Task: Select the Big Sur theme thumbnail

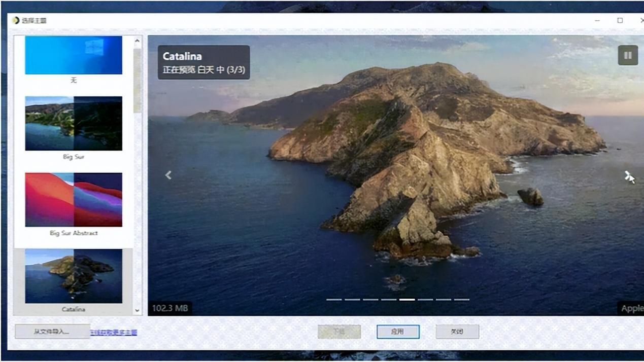Action: click(74, 123)
